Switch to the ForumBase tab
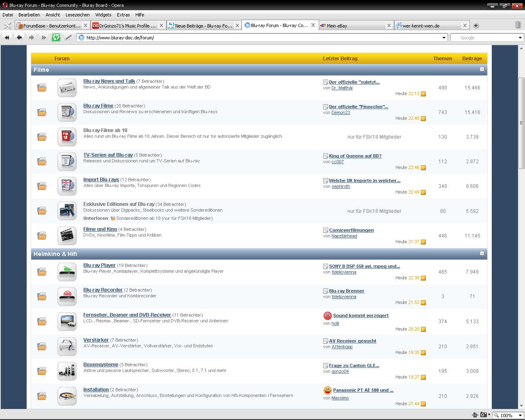This screenshot has height=420, width=525. click(52, 25)
